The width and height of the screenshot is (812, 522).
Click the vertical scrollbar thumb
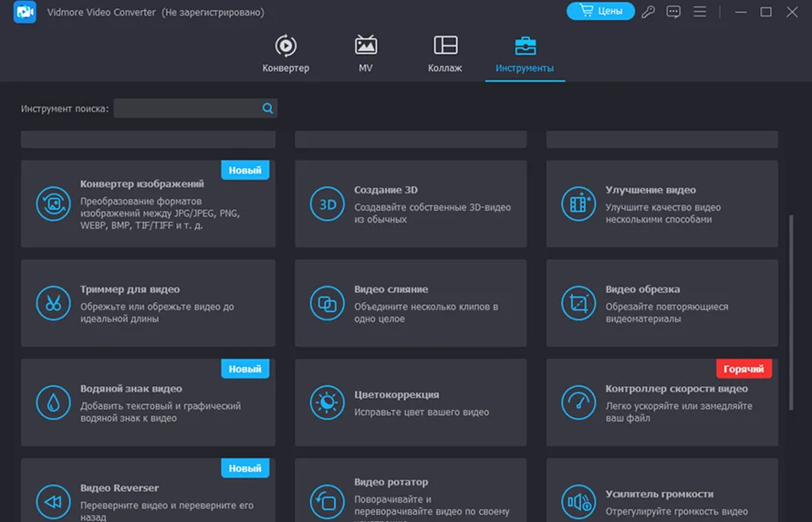[791, 313]
